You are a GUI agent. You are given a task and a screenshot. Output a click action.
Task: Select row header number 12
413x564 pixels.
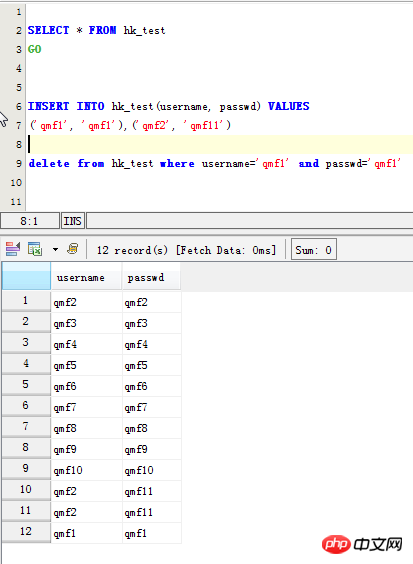(26, 532)
